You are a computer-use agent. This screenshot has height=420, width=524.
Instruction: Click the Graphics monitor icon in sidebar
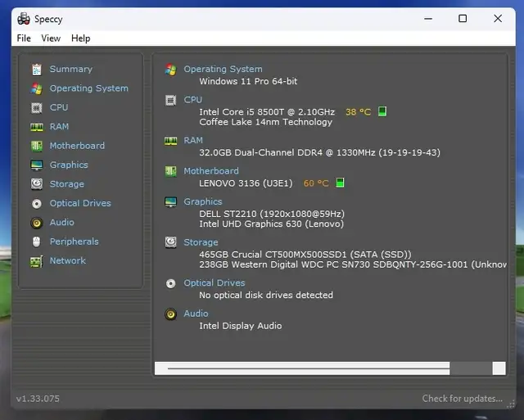click(36, 165)
